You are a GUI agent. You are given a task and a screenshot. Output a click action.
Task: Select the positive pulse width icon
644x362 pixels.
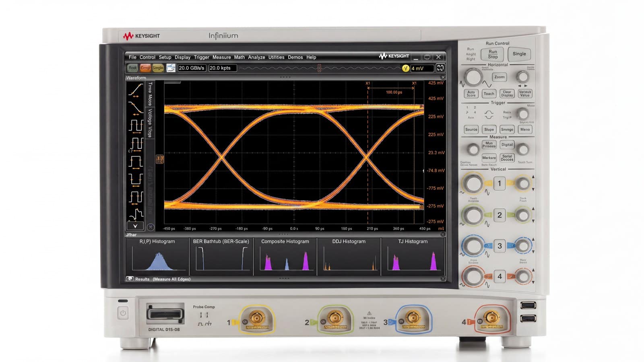136,162
